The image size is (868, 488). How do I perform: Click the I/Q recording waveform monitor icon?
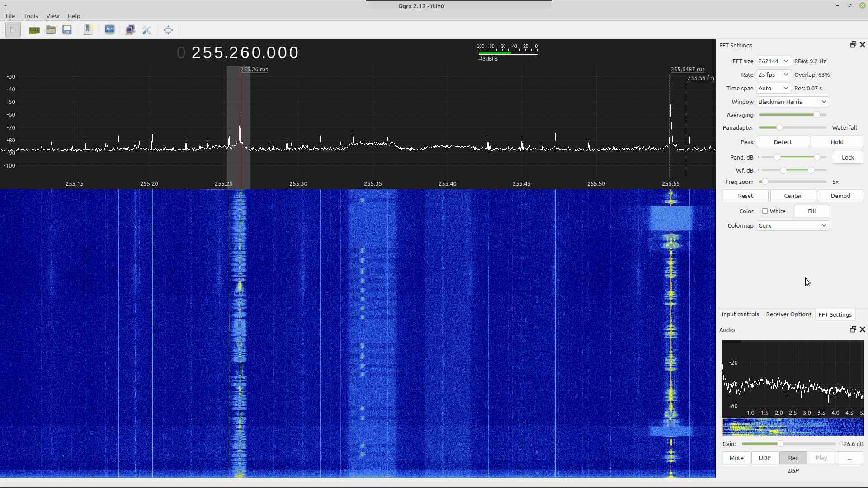[x=109, y=30]
